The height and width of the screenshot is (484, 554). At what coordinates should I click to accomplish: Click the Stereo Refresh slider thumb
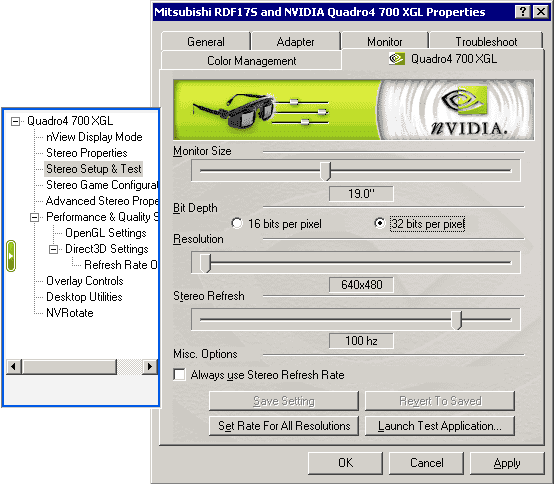pyautogui.click(x=456, y=320)
